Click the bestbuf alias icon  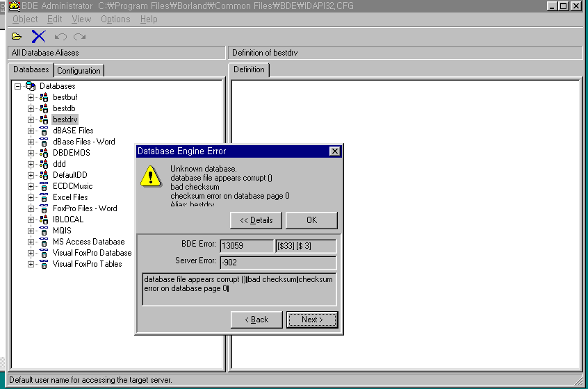click(44, 97)
